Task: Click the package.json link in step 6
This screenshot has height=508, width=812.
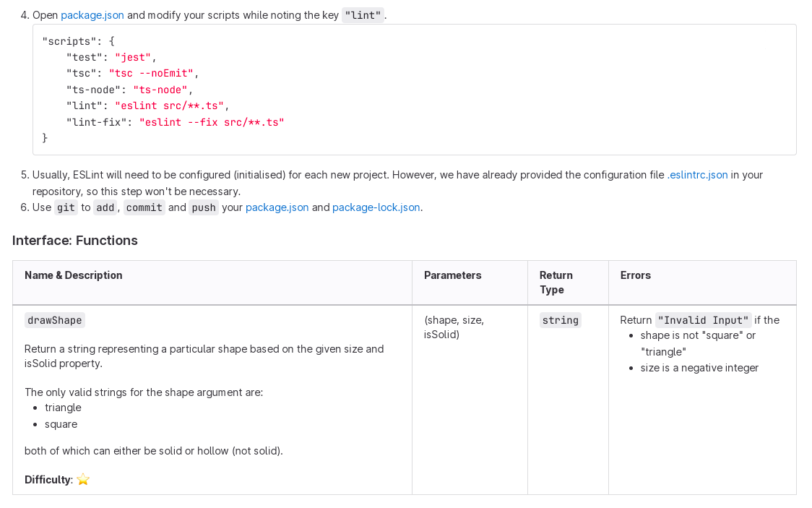Action: pyautogui.click(x=277, y=207)
